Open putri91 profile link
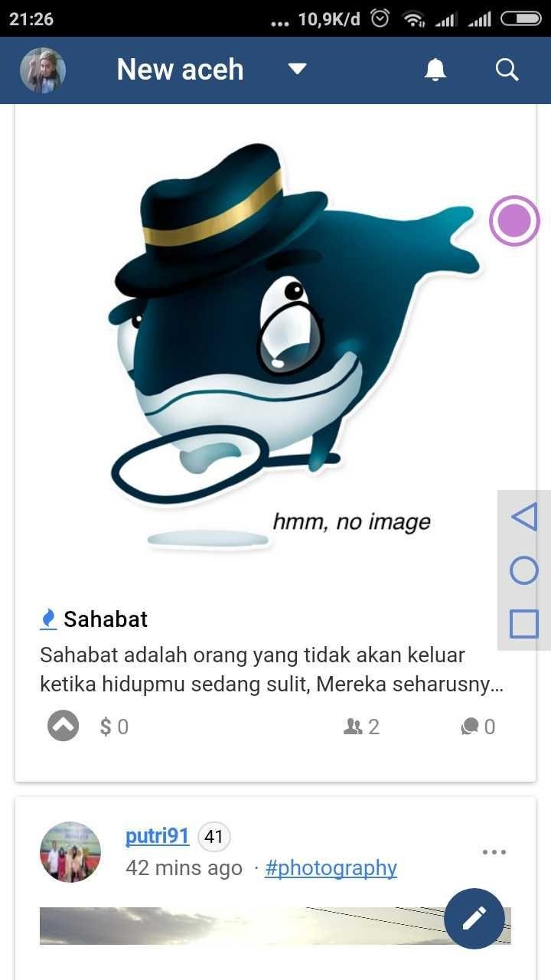This screenshot has height=980, width=551. (157, 836)
